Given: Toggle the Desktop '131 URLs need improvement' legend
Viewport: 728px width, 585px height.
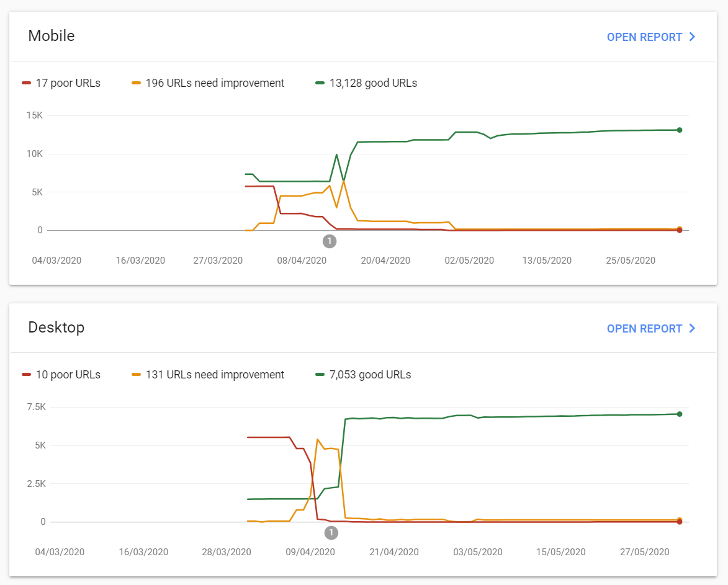Looking at the screenshot, I should 208,374.
